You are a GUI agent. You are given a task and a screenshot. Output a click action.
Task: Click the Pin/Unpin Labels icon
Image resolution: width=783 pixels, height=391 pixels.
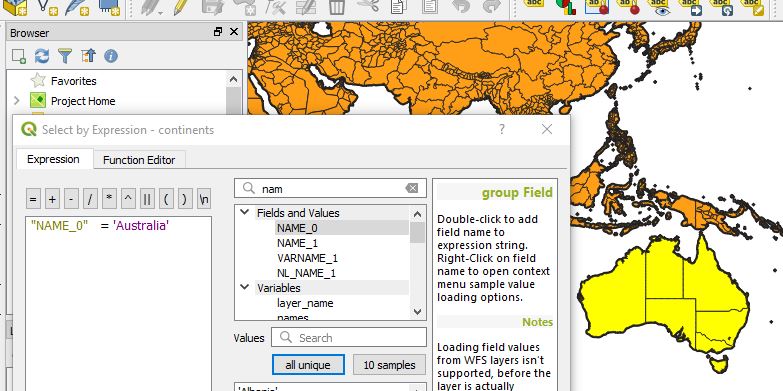[628, 6]
